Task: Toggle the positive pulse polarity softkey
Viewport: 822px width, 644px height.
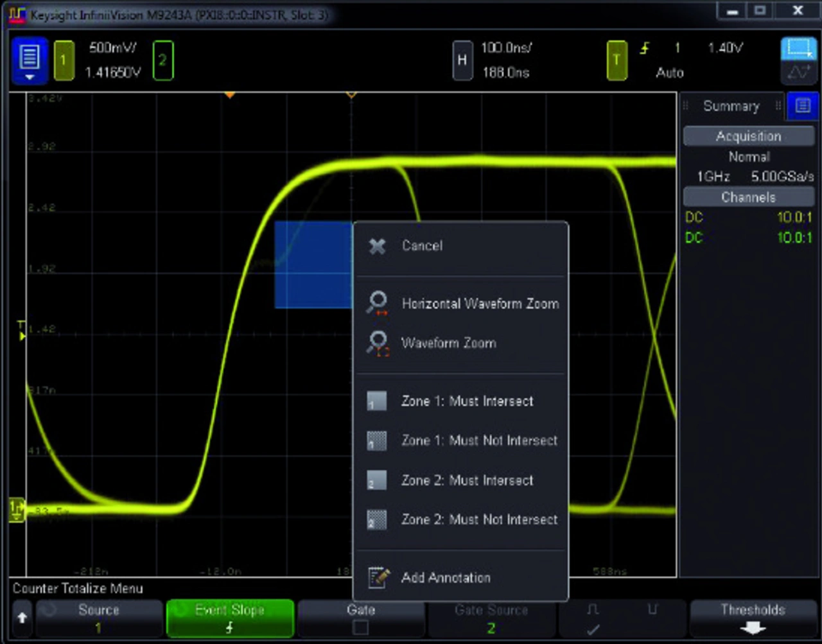Action: 593,618
